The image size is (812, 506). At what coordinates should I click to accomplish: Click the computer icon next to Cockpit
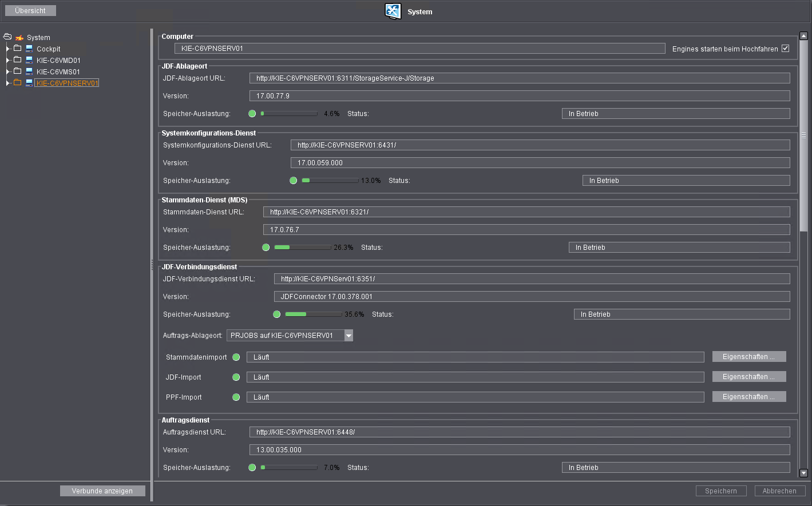coord(29,49)
